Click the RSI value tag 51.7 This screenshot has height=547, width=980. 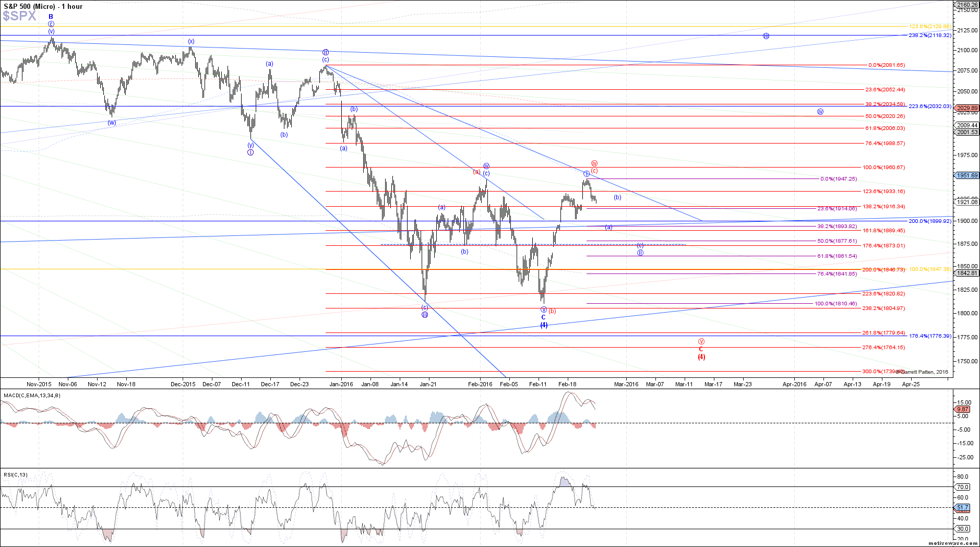tap(962, 507)
